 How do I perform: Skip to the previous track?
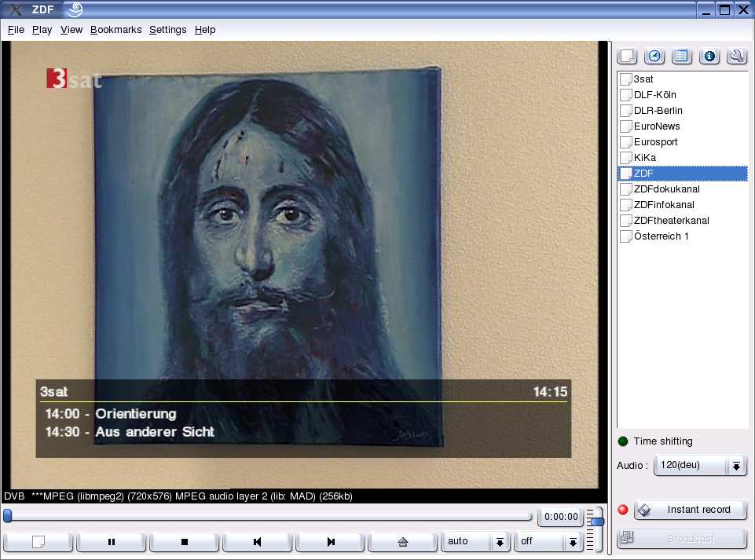[x=257, y=542]
